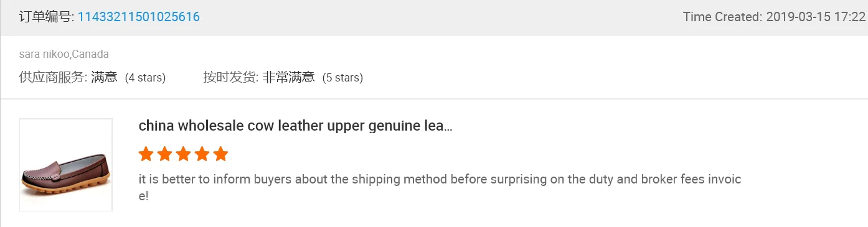
Task: Select the 满意 supplier service rating text
Action: click(x=104, y=77)
